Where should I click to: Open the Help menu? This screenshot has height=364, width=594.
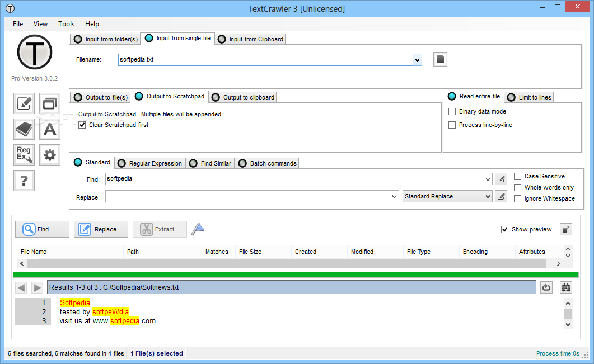[92, 24]
